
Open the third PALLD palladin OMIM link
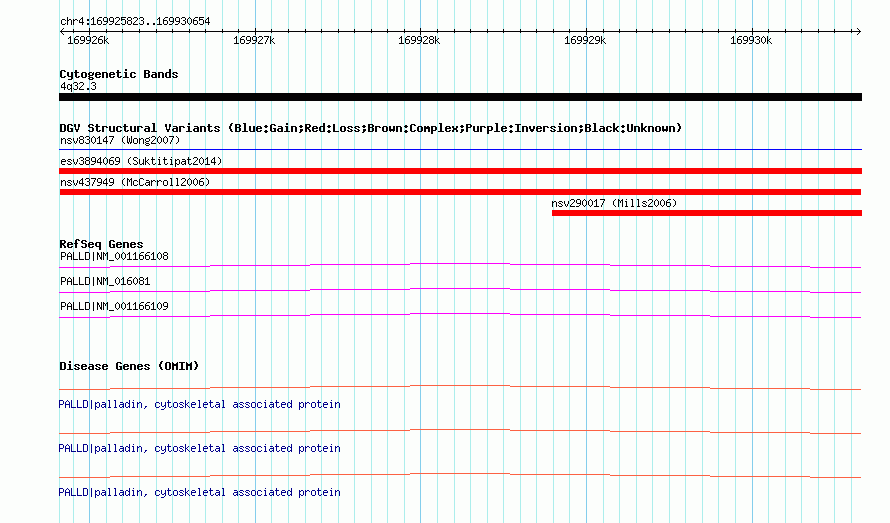point(199,492)
